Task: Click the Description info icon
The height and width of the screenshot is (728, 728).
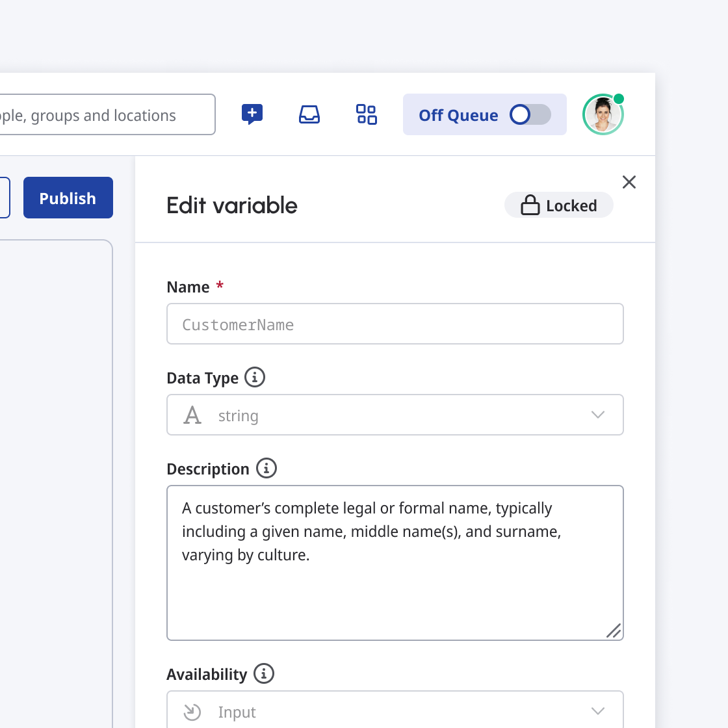Action: point(266,468)
